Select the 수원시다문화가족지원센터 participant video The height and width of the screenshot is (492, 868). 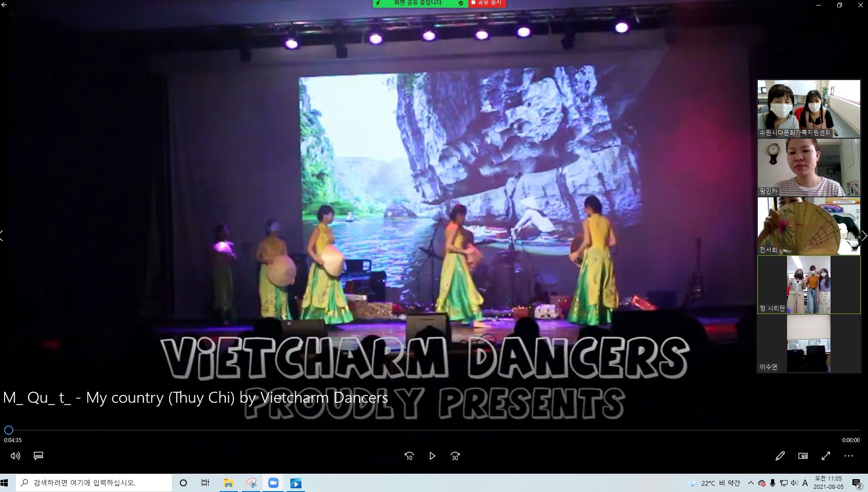[809, 109]
